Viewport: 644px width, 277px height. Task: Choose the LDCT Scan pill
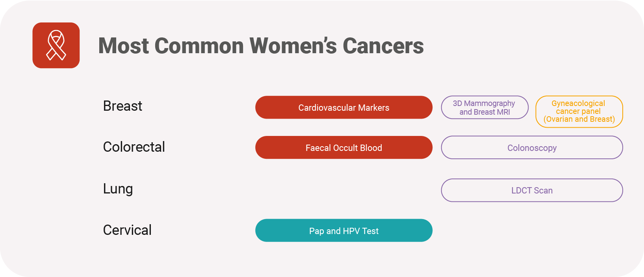532,190
